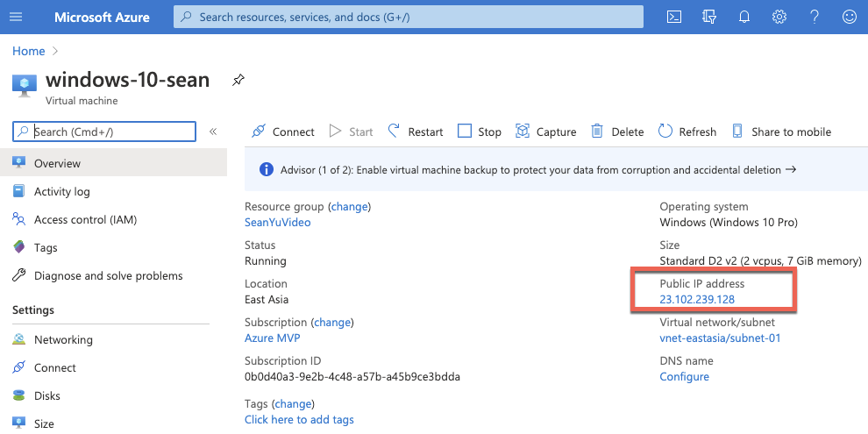Open the SeanYuVideo resource group link
868x434 pixels.
pyautogui.click(x=277, y=222)
